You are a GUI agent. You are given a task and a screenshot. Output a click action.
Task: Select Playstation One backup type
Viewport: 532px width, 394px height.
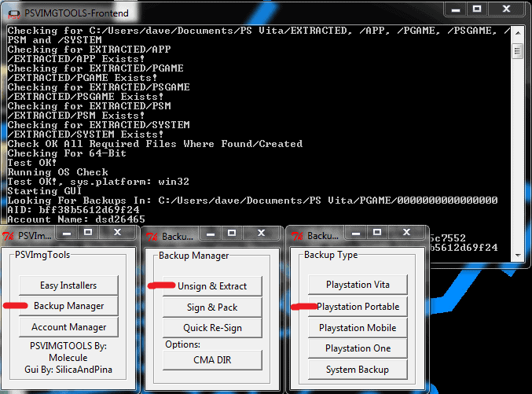coord(358,348)
